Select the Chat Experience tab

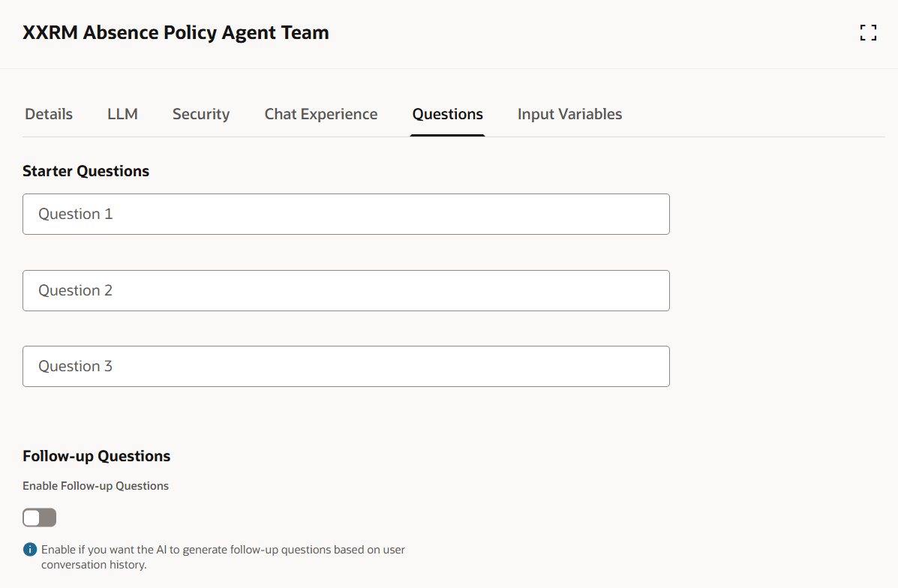click(321, 114)
